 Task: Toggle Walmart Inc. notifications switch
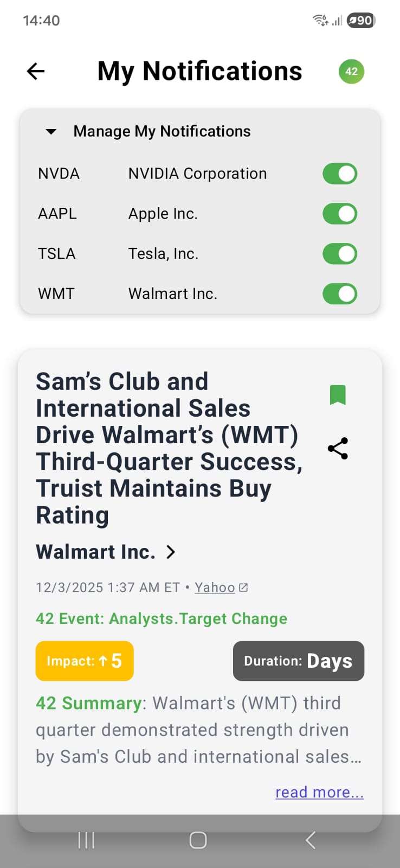340,294
